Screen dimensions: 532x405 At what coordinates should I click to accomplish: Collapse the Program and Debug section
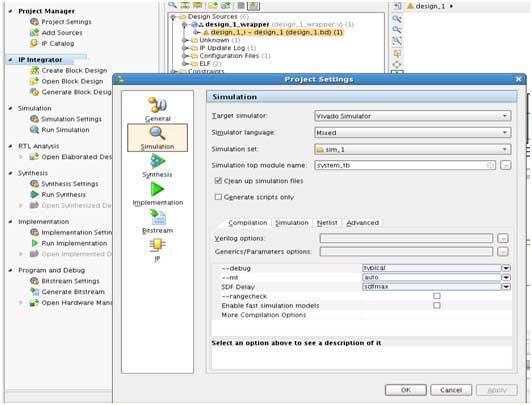[x=11, y=270]
